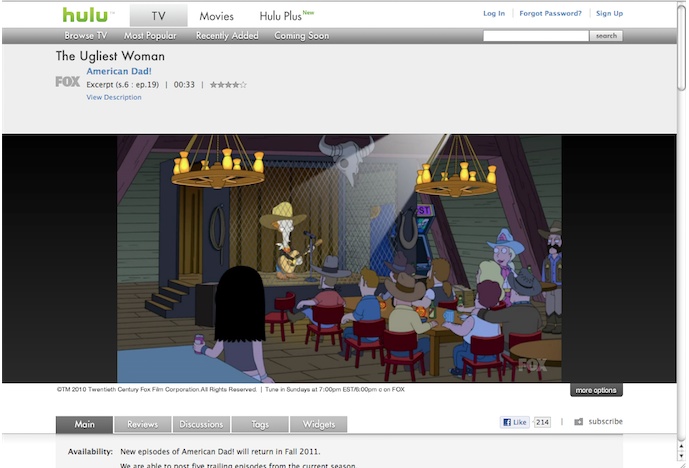Open the more options panel
689x468 pixels.
point(597,390)
